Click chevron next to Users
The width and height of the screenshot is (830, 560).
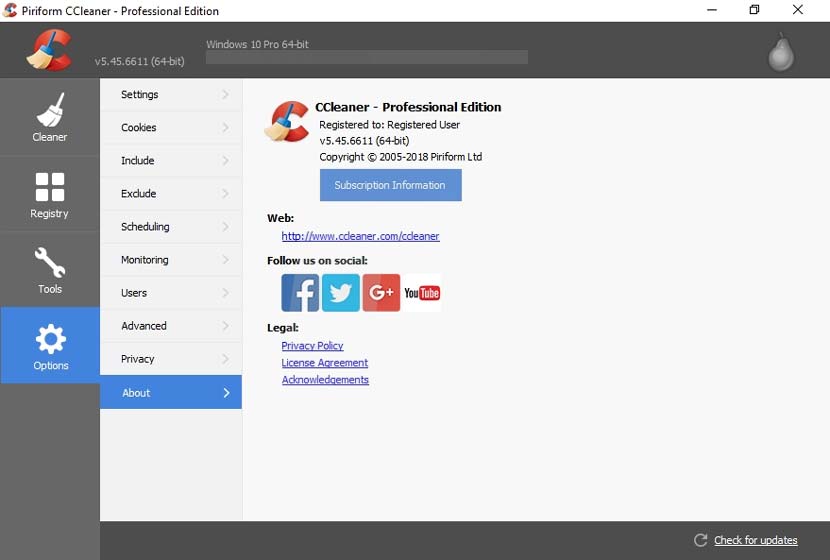click(226, 293)
